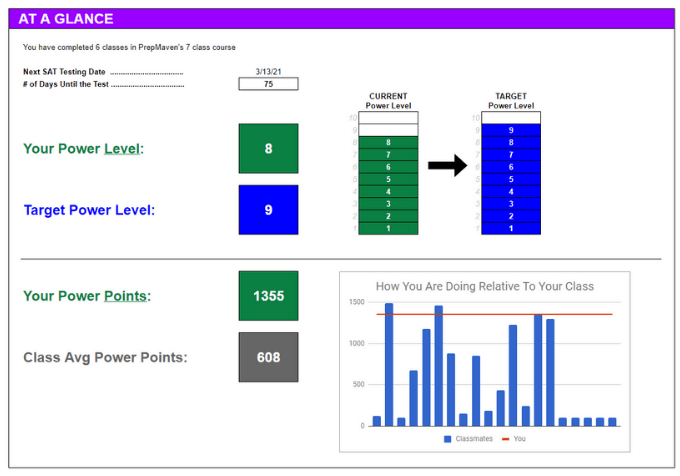Select empty top cell of Current Power Level column
Viewport: 680px width, 476px height.
[388, 118]
